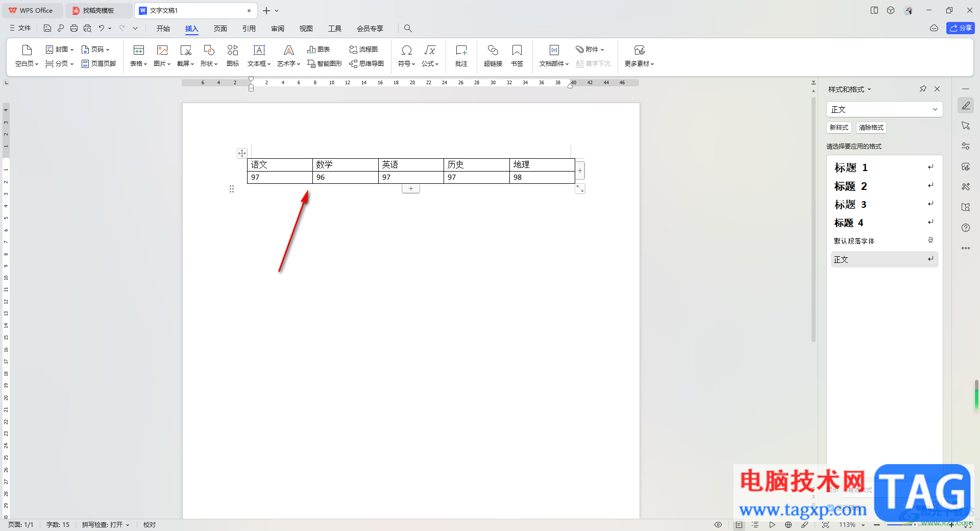Image resolution: width=980 pixels, height=531 pixels.
Task: Click the 分享 share button
Action: pyautogui.click(x=961, y=28)
